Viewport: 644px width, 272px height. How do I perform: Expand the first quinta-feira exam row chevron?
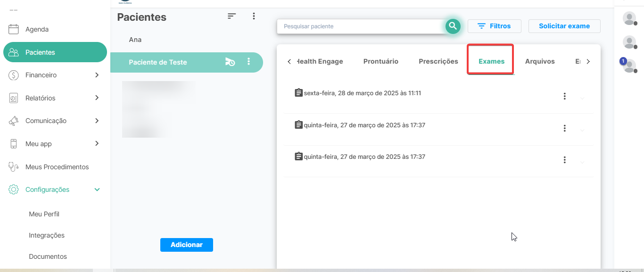[x=582, y=130]
